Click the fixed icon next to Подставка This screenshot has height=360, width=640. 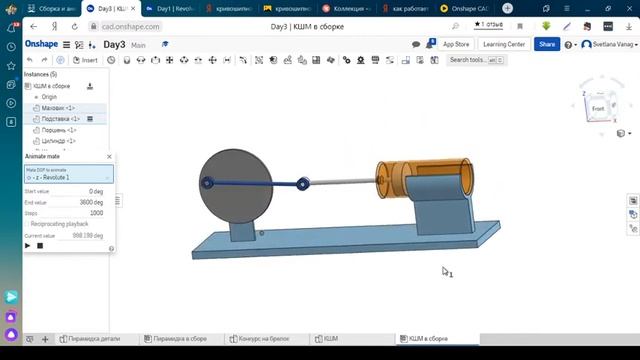pyautogui.click(x=90, y=119)
